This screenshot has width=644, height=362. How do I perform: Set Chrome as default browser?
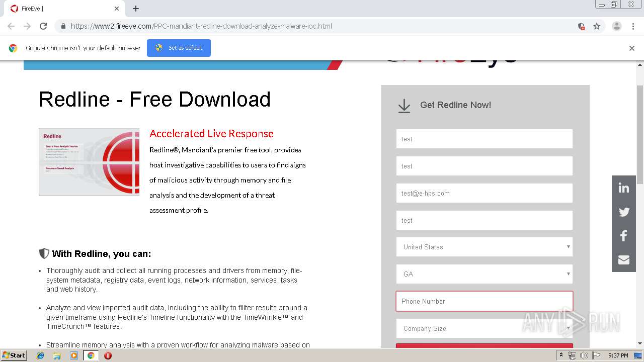tap(179, 48)
